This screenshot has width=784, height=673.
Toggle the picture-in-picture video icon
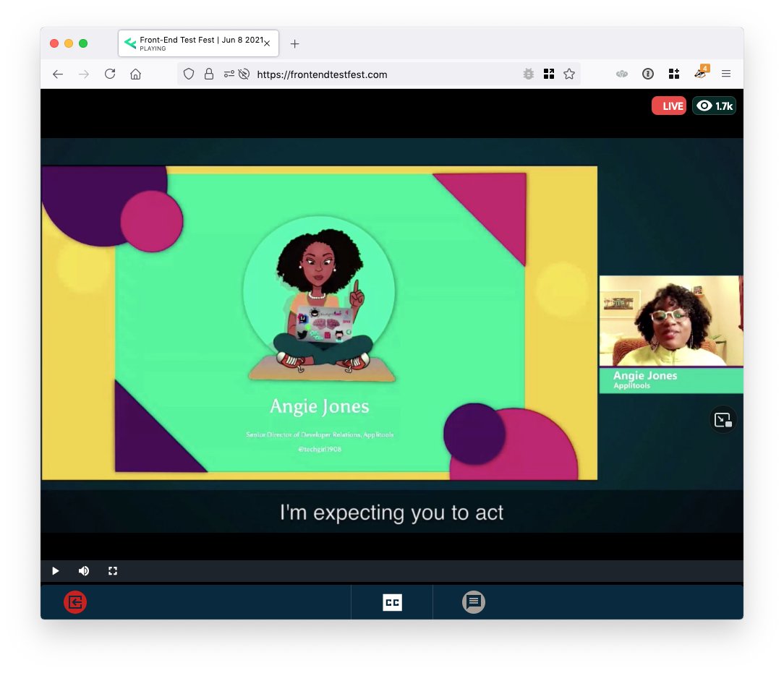723,420
